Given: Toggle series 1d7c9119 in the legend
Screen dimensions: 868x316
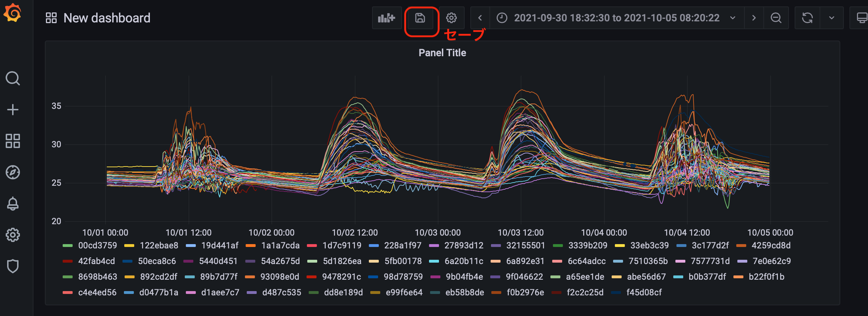Looking at the screenshot, I should [342, 246].
